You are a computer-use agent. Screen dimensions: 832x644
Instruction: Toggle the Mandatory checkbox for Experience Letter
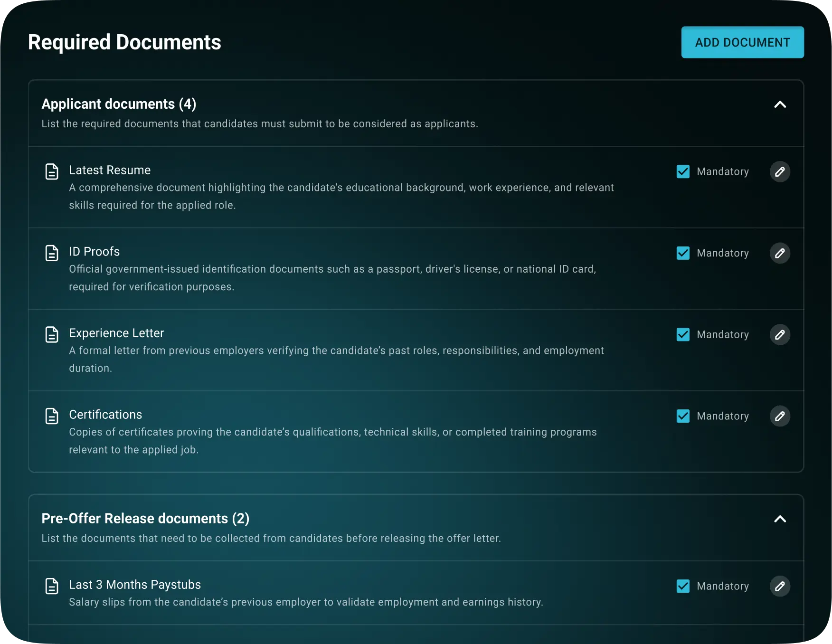tap(683, 334)
